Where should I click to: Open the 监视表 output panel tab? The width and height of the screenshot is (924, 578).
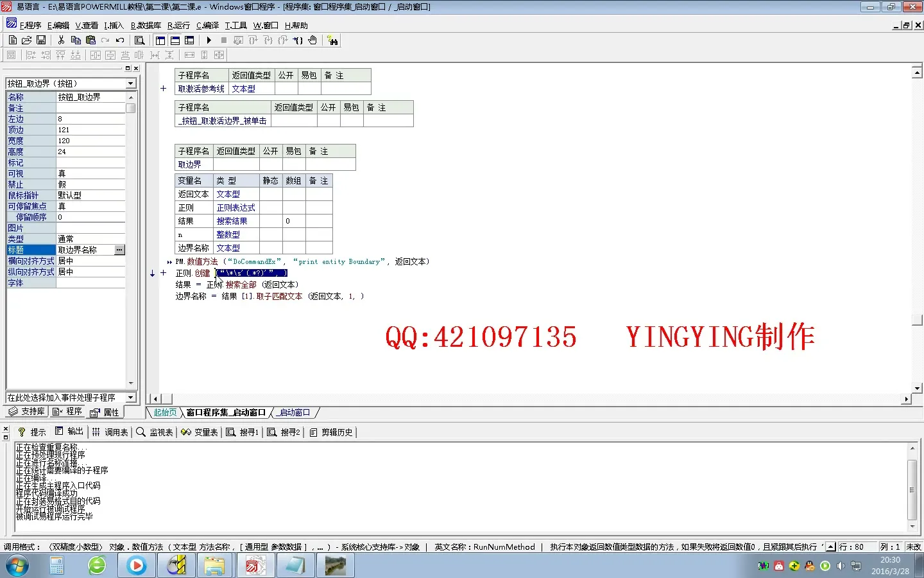coord(155,432)
